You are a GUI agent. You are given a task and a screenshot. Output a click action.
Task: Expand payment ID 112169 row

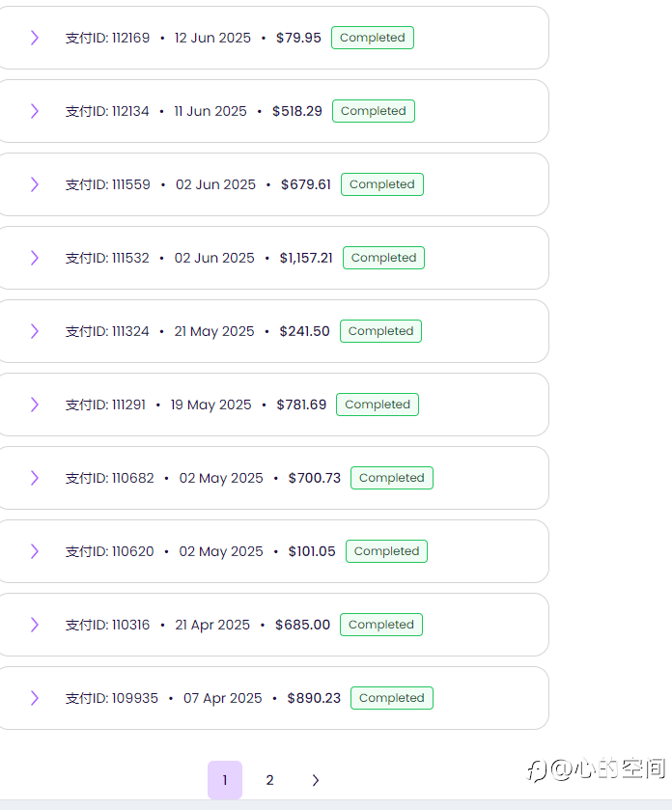(x=35, y=38)
